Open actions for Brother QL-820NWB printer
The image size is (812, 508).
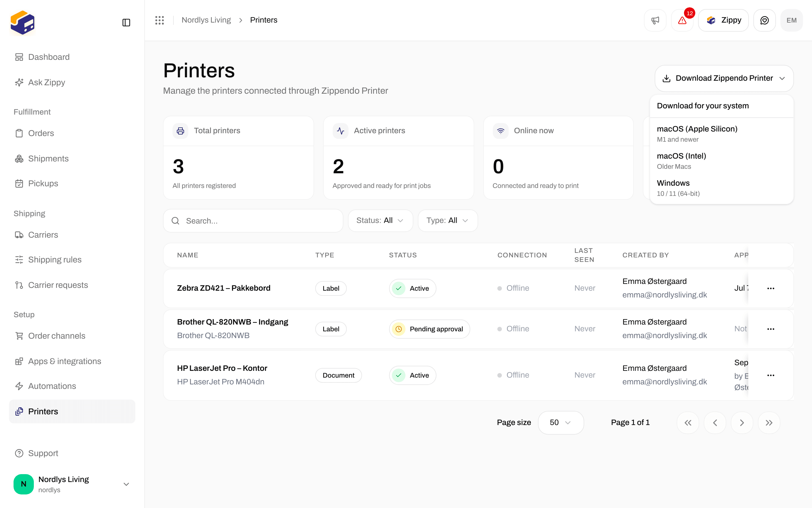pyautogui.click(x=771, y=329)
